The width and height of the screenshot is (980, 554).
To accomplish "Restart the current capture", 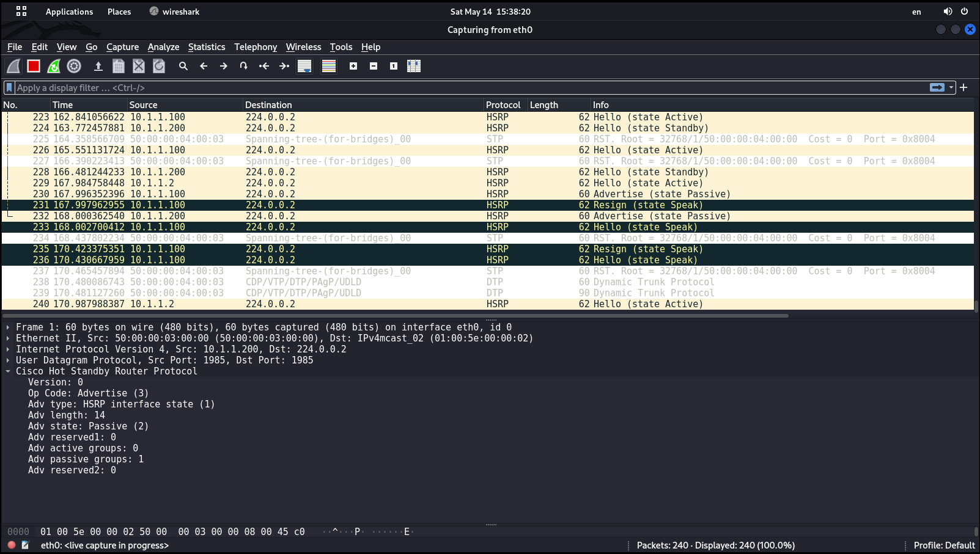I will click(54, 66).
